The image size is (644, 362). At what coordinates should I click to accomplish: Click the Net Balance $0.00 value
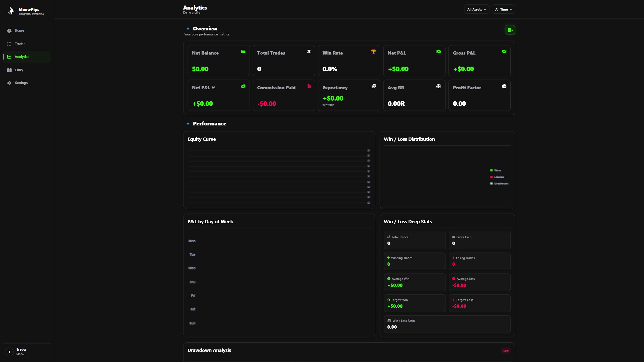pos(200,69)
